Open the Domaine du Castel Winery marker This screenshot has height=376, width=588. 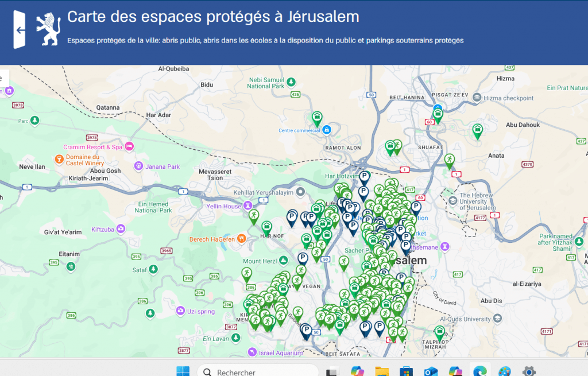point(59,158)
